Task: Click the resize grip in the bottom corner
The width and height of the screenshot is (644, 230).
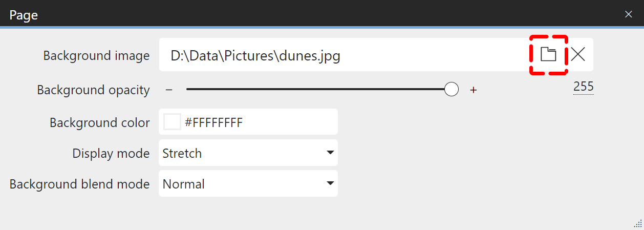Action: pyautogui.click(x=637, y=223)
